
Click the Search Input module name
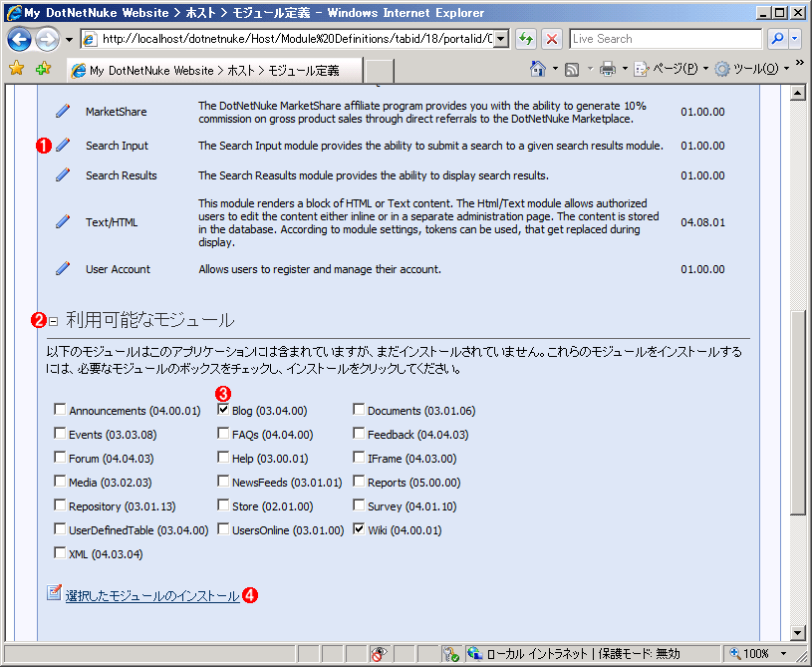click(117, 146)
